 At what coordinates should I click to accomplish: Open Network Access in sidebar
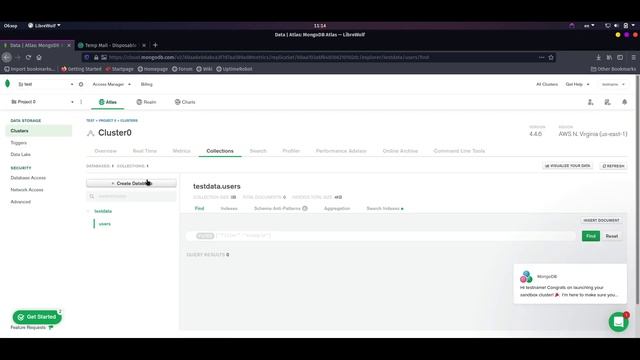tap(27, 190)
